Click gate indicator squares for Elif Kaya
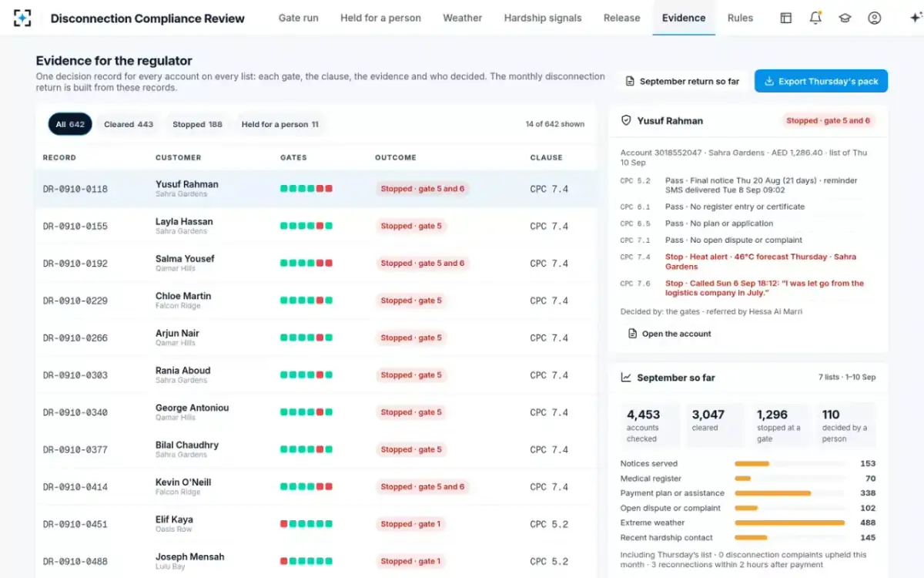 click(x=306, y=524)
